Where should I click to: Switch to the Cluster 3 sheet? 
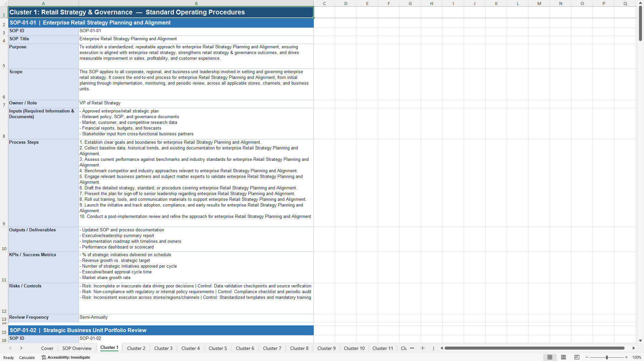[x=163, y=348]
